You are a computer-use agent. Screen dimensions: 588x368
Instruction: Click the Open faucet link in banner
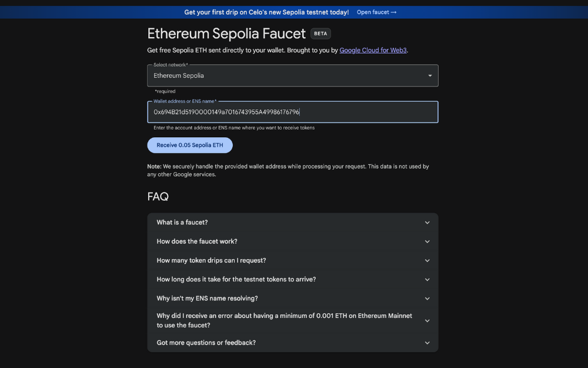pyautogui.click(x=376, y=12)
